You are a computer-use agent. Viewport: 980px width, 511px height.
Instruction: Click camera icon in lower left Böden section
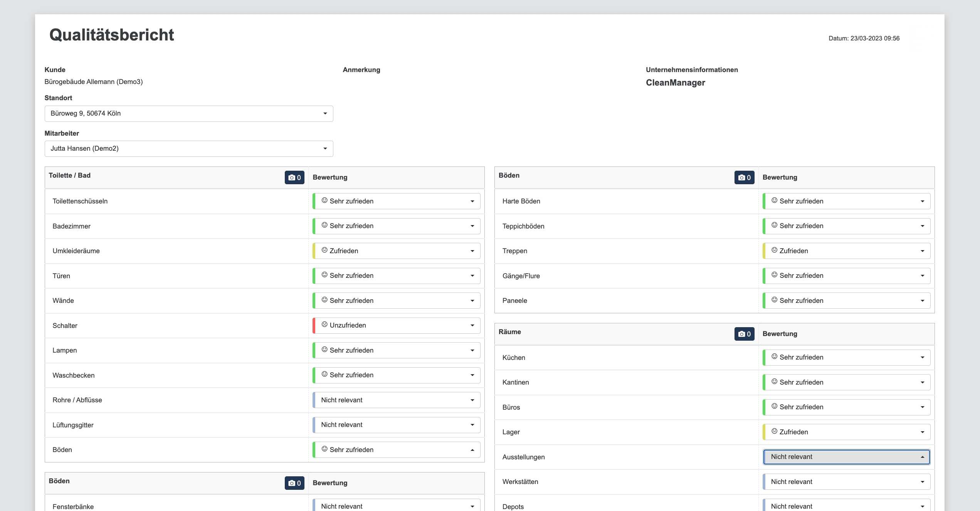click(294, 483)
